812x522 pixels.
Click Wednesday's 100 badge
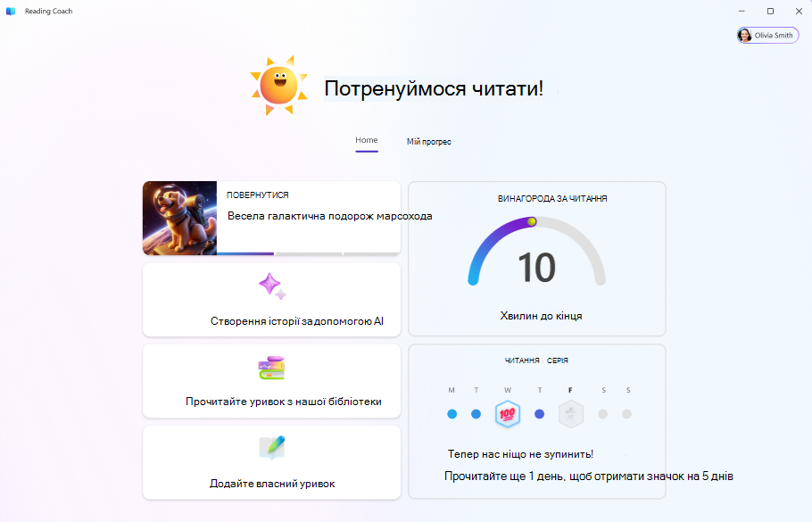[508, 414]
